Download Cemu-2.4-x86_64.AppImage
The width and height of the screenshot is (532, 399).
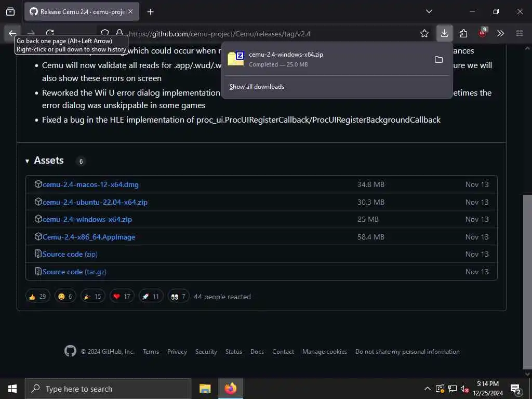click(x=88, y=237)
